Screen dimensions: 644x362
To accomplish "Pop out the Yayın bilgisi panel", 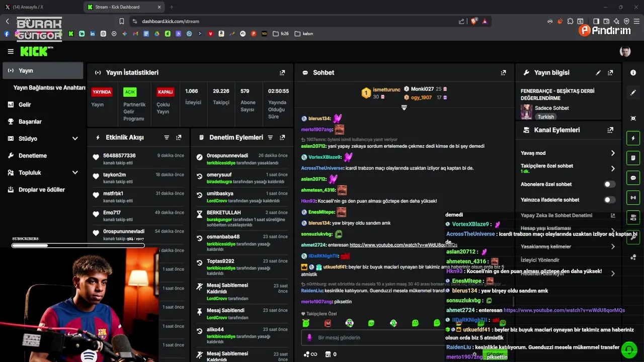I will pos(610,73).
